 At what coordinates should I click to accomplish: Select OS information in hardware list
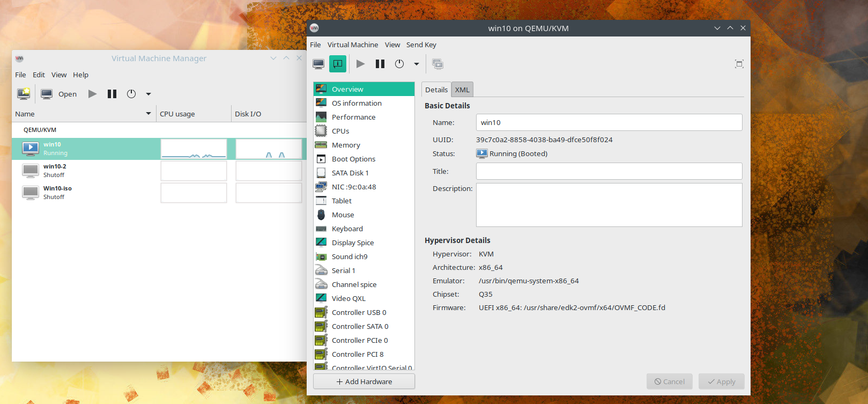(364, 103)
